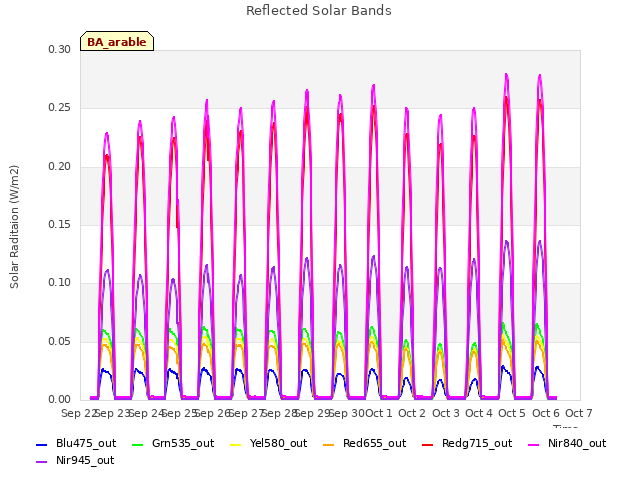Select the Yel580_out legend label
640x480 pixels.
[x=278, y=444]
